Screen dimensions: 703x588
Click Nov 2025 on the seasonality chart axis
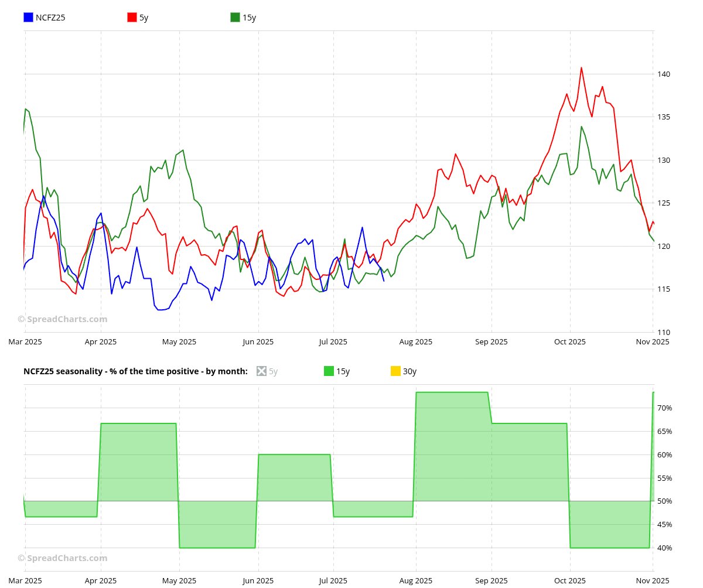[653, 580]
